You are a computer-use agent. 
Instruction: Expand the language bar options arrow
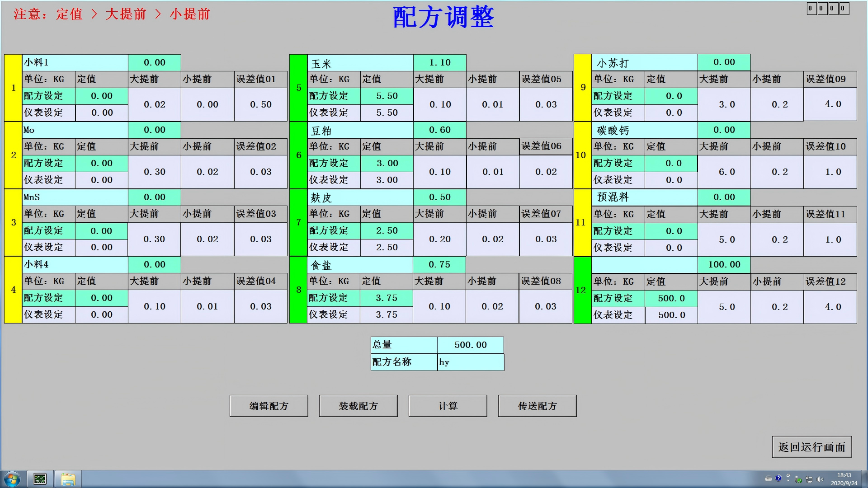tap(788, 481)
